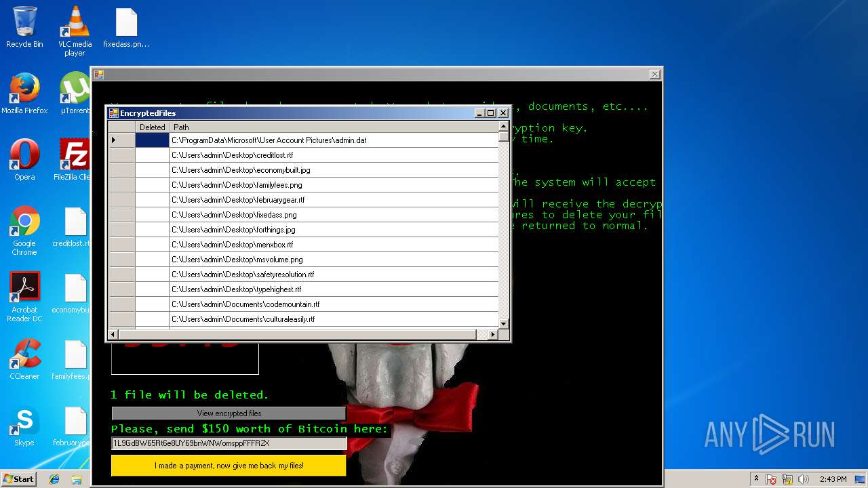Click the taskbar clock showing 2:43 PM
The width and height of the screenshot is (868, 488).
(833, 479)
